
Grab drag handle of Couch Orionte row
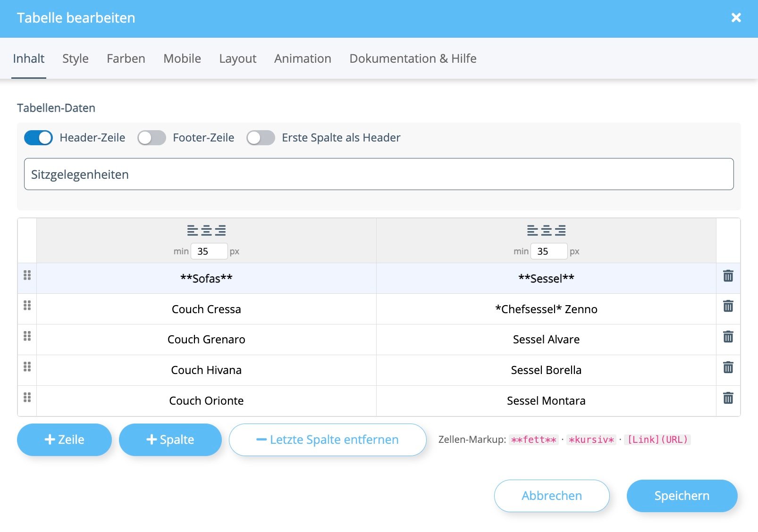click(27, 397)
